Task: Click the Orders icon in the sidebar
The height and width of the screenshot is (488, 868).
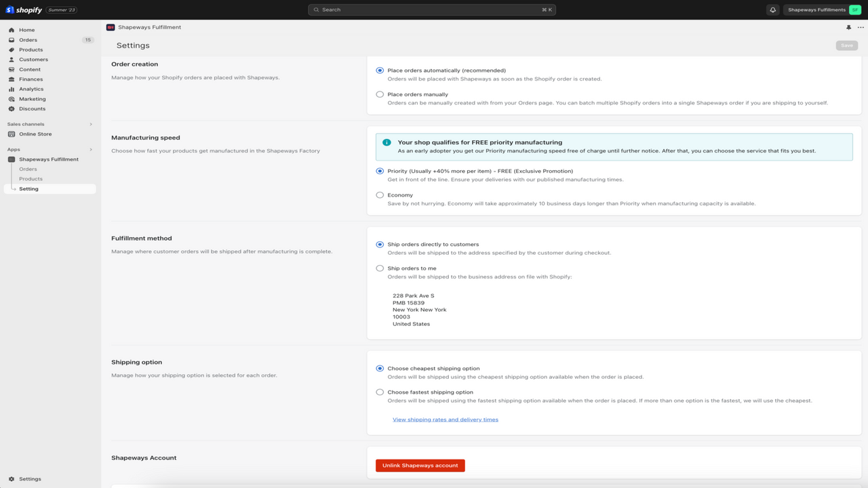Action: 12,40
